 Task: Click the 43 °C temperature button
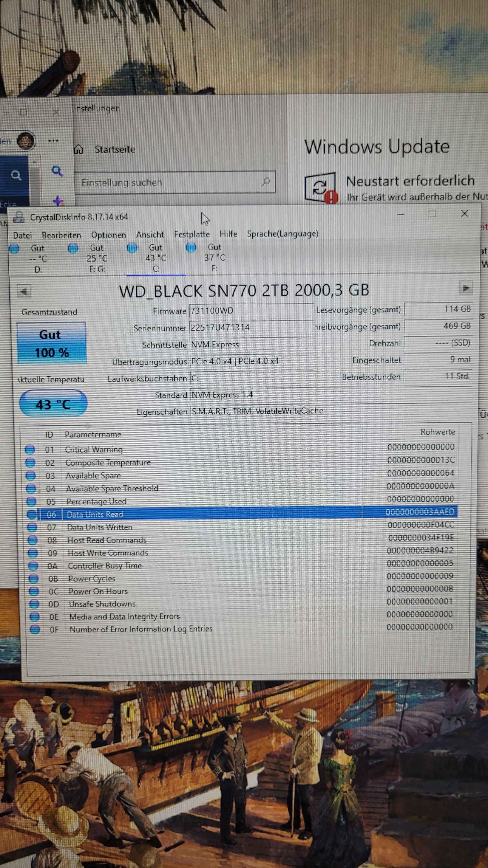point(53,404)
